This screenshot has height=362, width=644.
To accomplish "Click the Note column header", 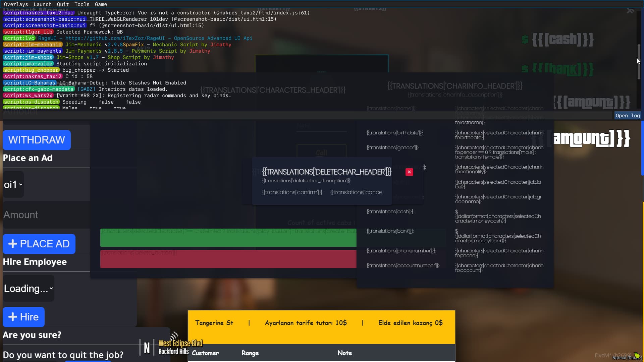I will (x=344, y=353).
